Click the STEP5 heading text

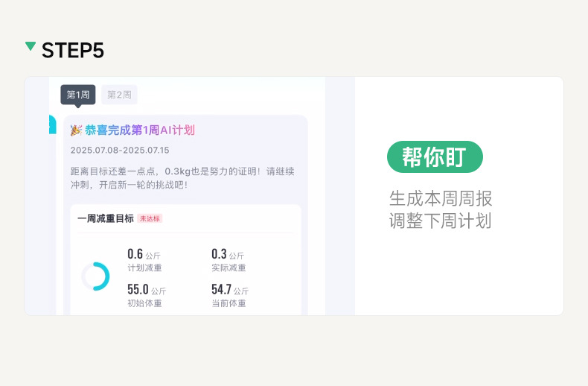(x=73, y=51)
